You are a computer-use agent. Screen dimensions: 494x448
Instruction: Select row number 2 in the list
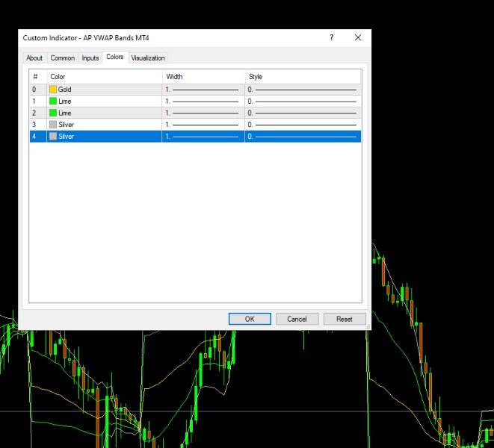point(34,113)
